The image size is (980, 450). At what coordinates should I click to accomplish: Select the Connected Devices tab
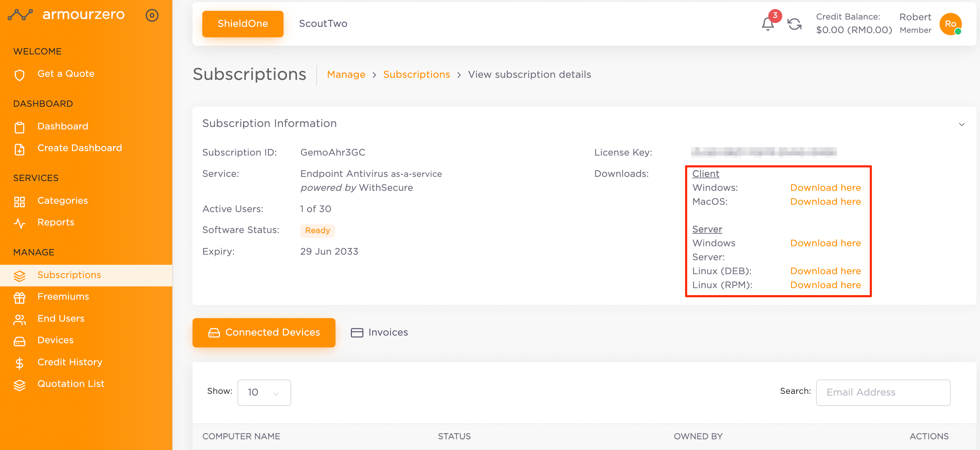[264, 332]
